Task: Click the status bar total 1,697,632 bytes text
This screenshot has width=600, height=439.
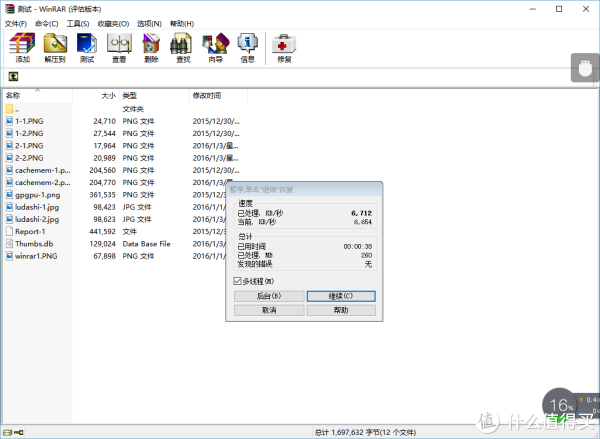Action: tap(365, 432)
